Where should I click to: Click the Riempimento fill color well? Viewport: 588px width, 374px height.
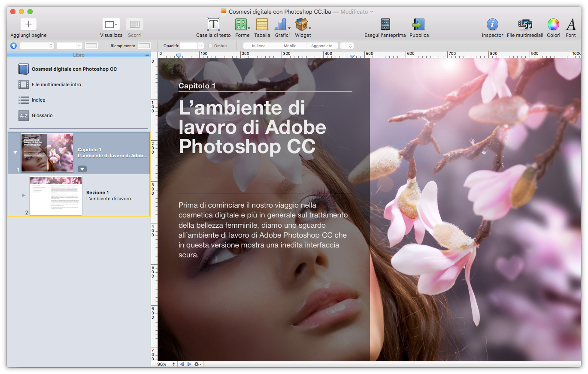(x=145, y=45)
